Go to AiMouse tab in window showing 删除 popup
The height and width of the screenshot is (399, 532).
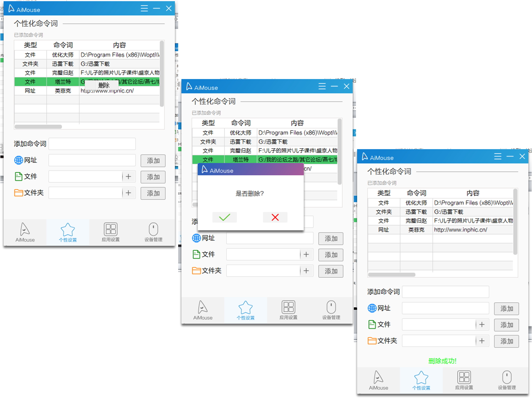[25, 232]
